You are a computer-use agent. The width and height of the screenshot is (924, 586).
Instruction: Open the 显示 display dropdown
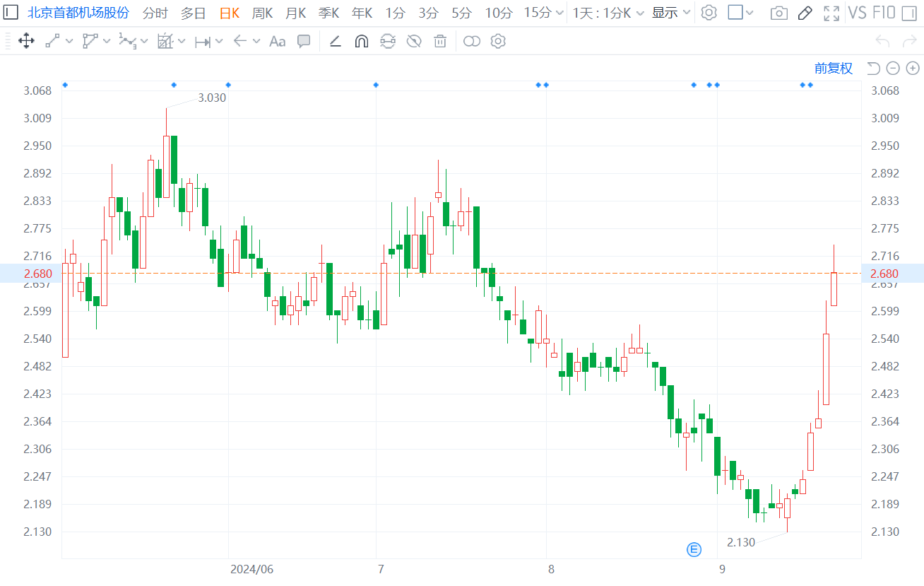(670, 13)
